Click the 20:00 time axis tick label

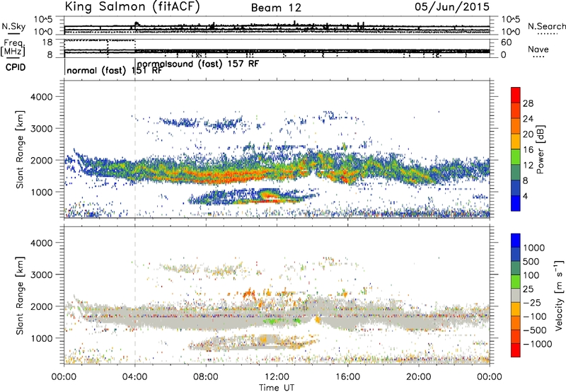(419, 377)
